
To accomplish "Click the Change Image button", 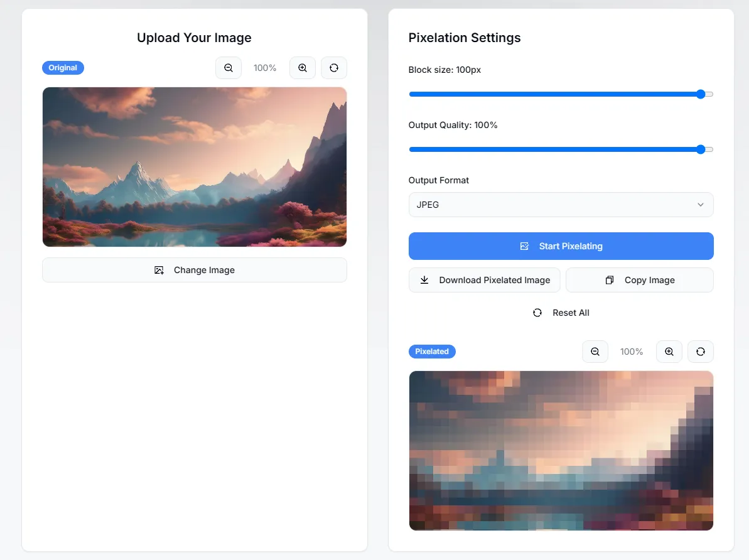I will (x=195, y=270).
